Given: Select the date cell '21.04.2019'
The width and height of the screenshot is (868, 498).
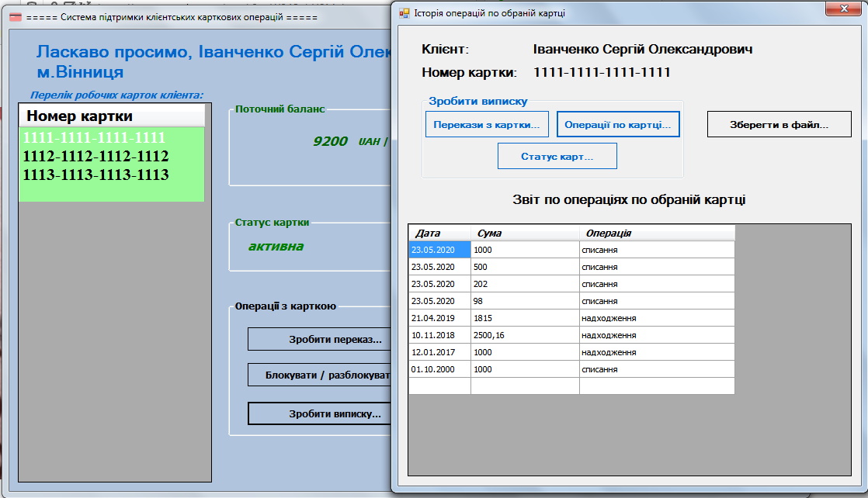Looking at the screenshot, I should 439,318.
